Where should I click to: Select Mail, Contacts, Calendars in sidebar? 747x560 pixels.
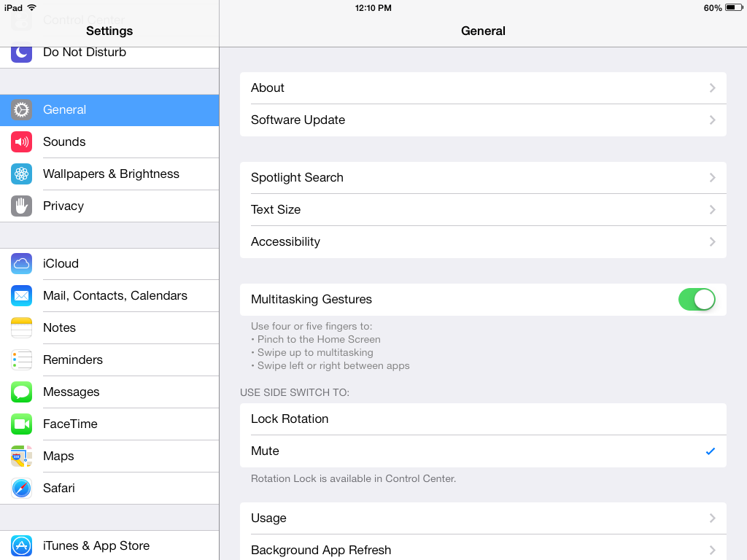(109, 296)
